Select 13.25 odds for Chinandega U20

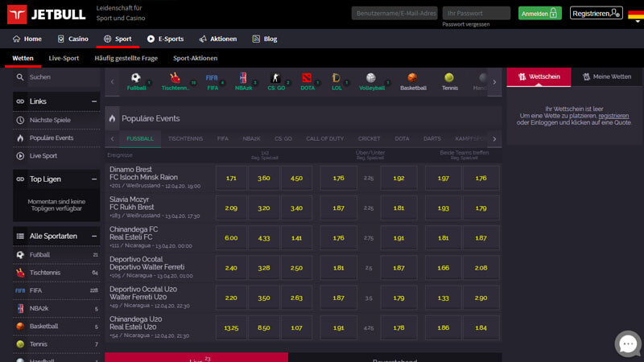point(231,328)
